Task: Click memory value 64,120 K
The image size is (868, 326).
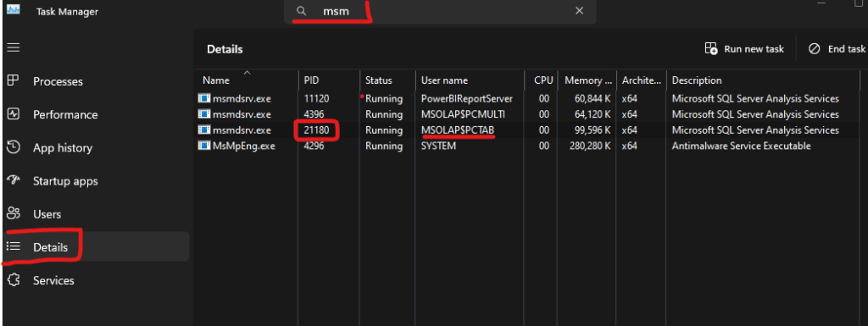Action: (x=593, y=114)
